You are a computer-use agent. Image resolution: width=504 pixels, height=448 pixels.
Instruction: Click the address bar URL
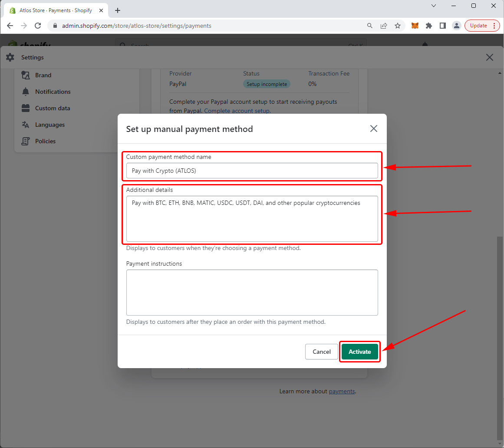pos(137,26)
